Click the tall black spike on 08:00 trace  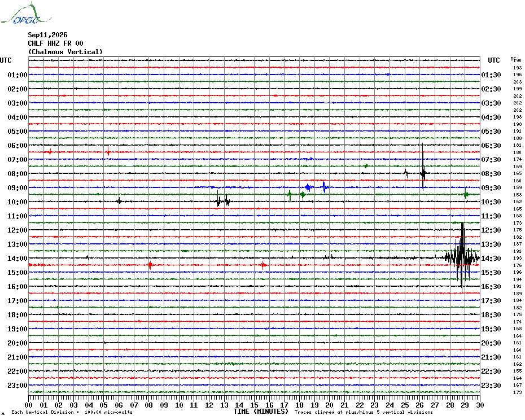(423, 168)
